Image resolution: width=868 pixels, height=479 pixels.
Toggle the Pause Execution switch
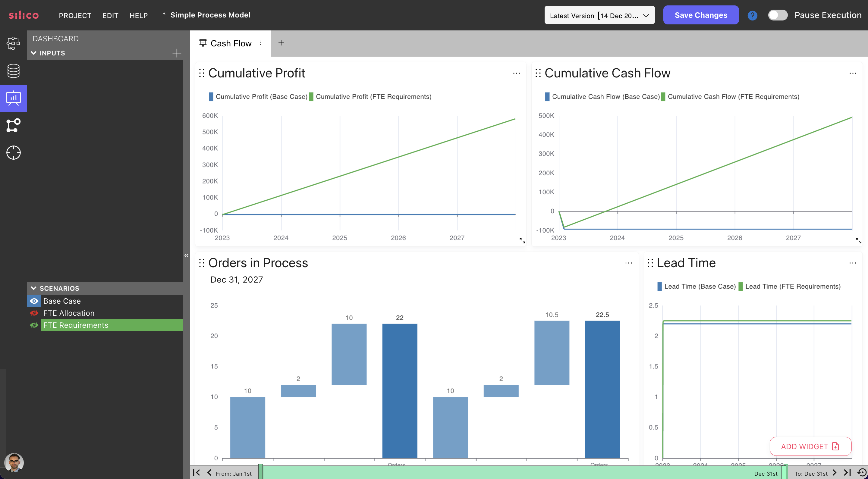click(x=777, y=15)
